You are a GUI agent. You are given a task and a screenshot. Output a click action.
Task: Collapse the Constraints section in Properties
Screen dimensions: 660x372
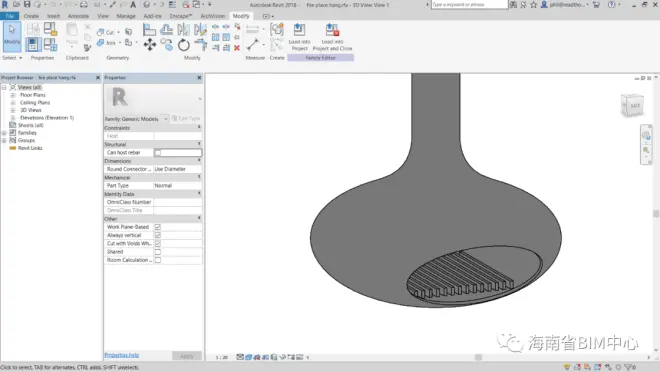[199, 128]
